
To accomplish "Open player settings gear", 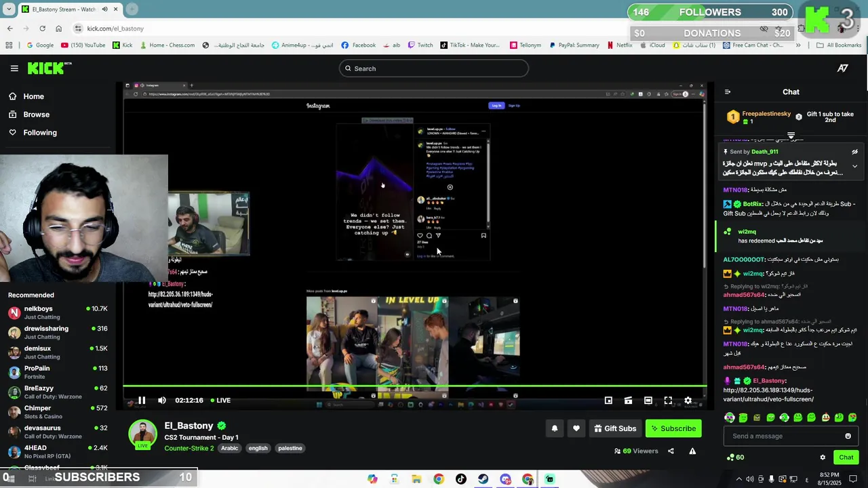I will pos(688,401).
